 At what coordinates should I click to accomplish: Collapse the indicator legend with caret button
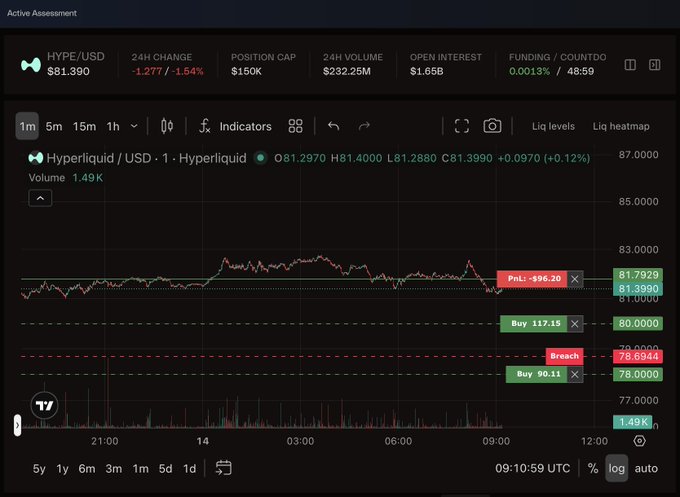[40, 198]
